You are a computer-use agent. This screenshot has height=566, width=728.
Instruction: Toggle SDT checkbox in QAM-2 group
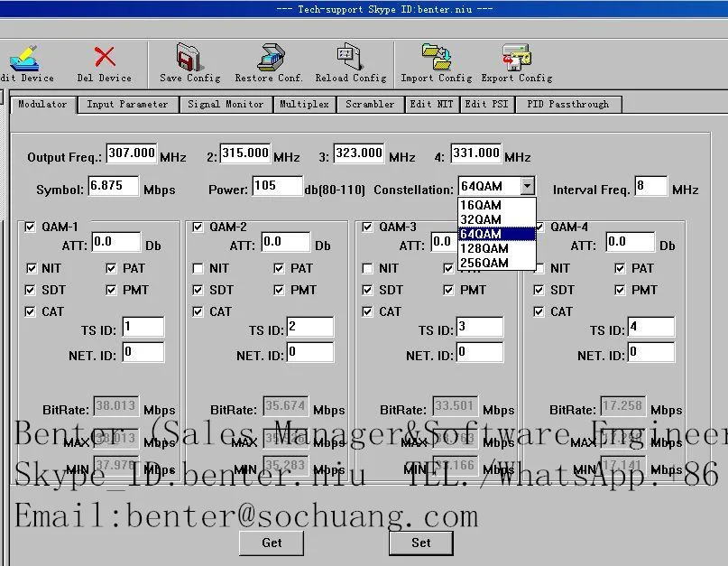tap(198, 290)
